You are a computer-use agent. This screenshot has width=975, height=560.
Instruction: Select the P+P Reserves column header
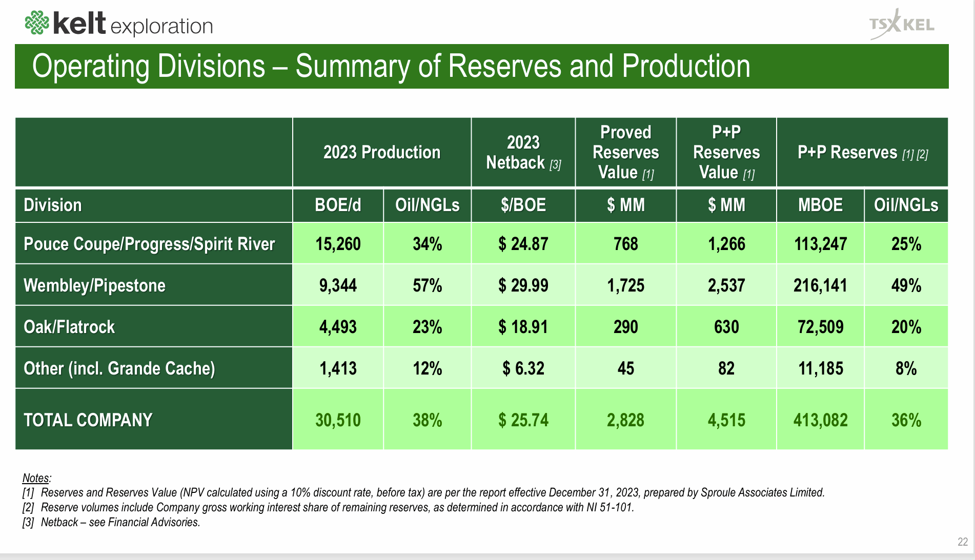[862, 152]
